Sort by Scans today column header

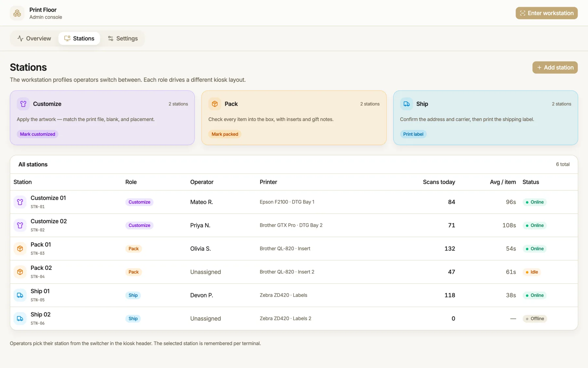click(x=439, y=182)
